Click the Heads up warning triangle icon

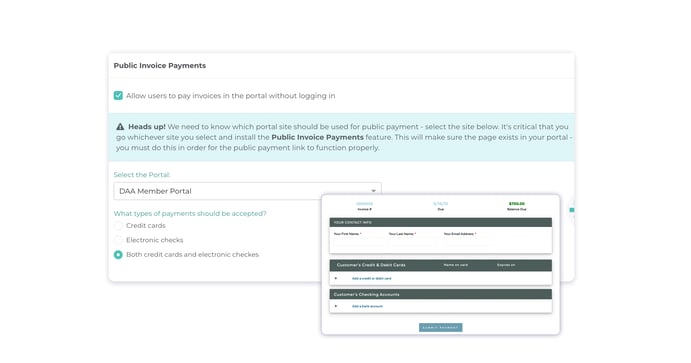(x=120, y=126)
